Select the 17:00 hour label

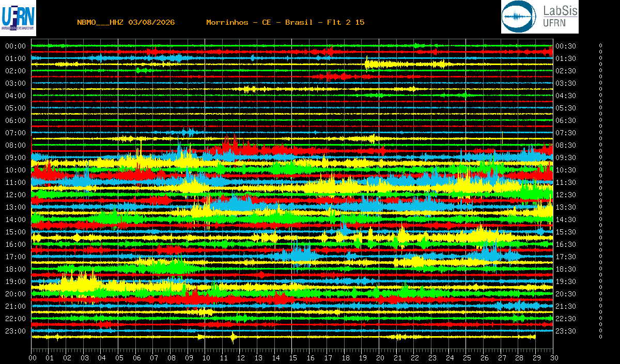pyautogui.click(x=16, y=257)
